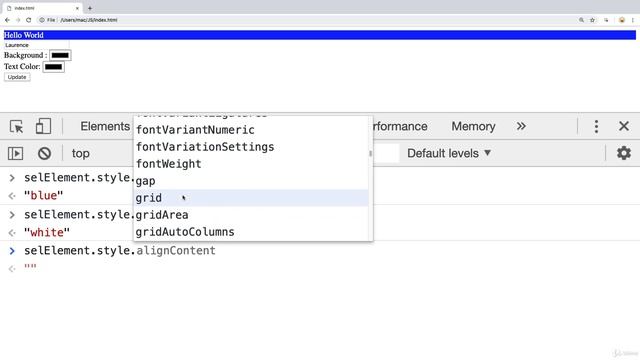Click the browser address bar
This screenshot has height=360, width=640.
(306, 20)
